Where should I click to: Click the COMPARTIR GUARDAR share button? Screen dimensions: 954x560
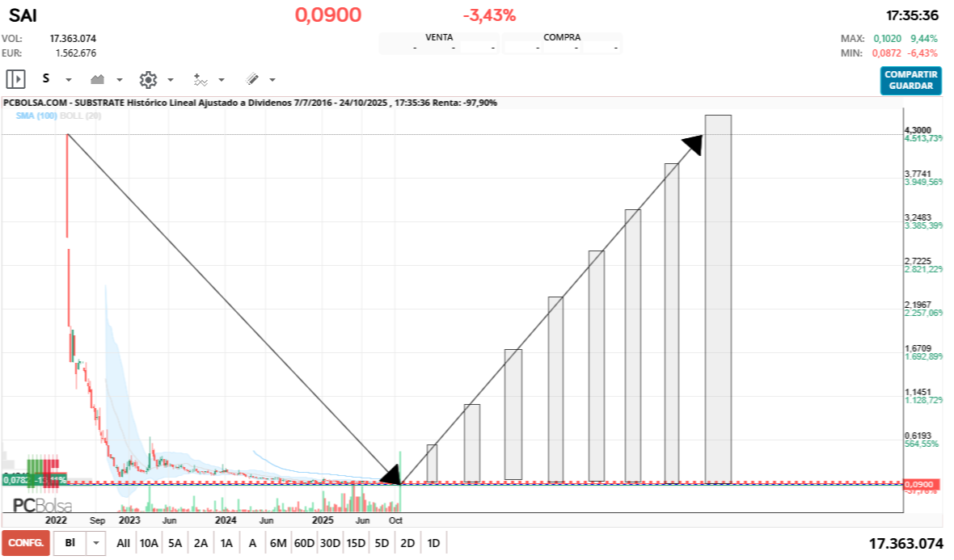[x=911, y=81]
